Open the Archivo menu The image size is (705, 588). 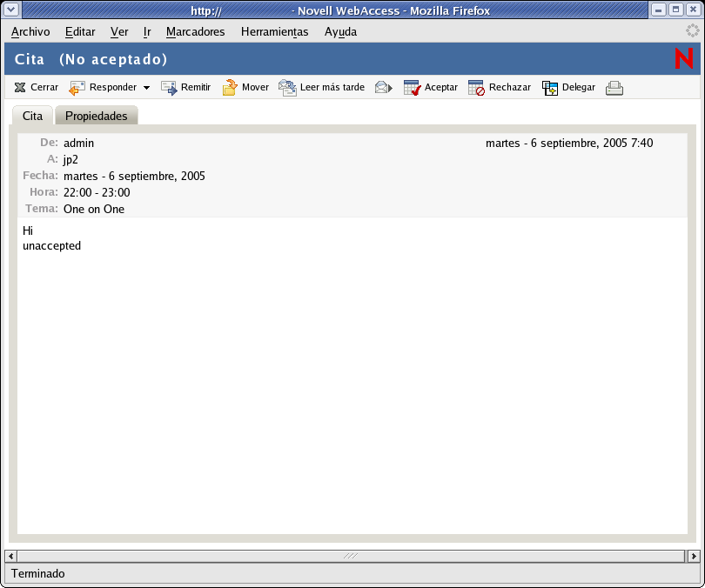click(30, 32)
